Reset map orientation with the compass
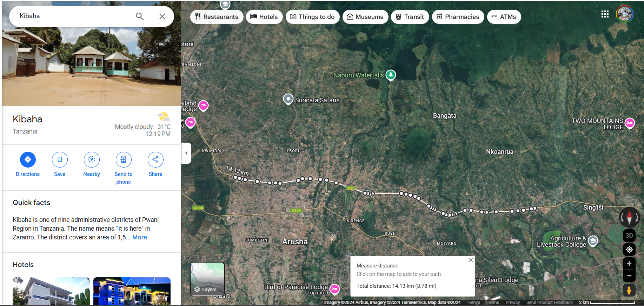The height and width of the screenshot is (306, 644). (x=629, y=217)
